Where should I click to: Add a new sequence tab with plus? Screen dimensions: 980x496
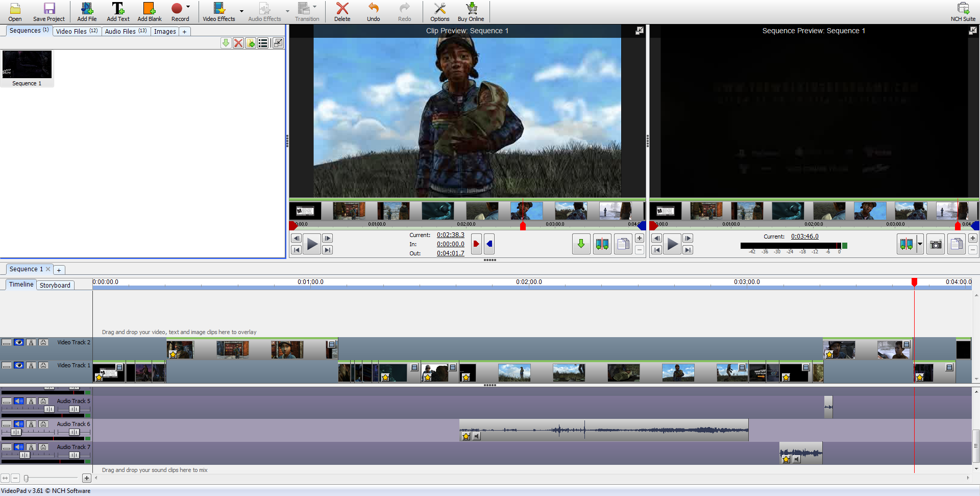(59, 270)
